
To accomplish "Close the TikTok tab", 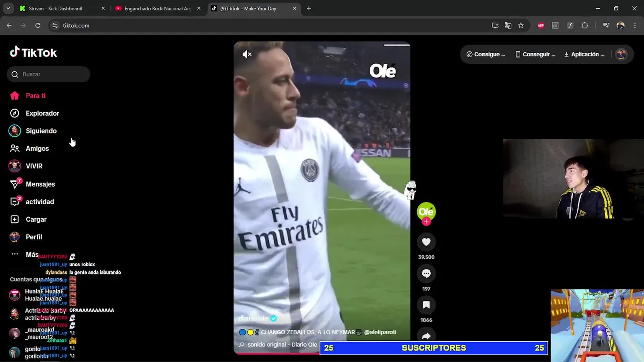I will click(294, 8).
